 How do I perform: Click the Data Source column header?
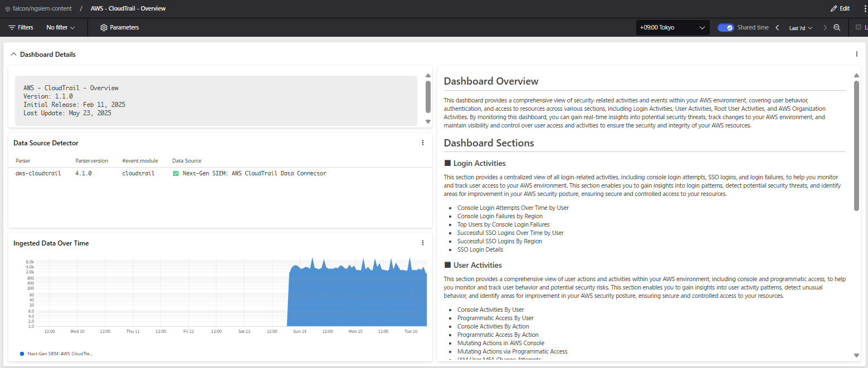click(187, 161)
